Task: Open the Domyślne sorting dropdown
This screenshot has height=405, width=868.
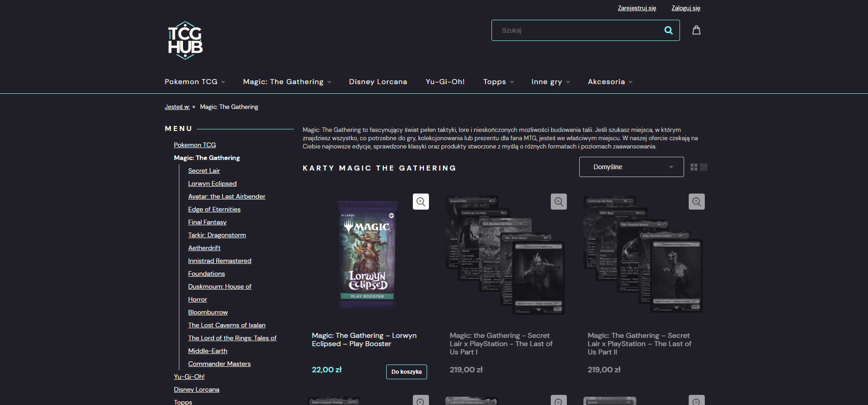Action: (631, 167)
